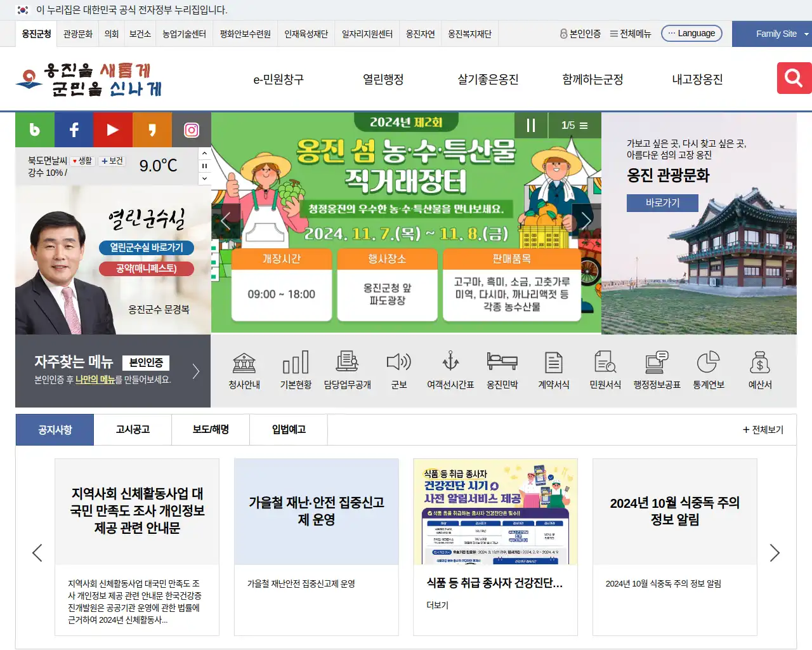This screenshot has width=812, height=650.
Task: Open the Facebook social link icon
Action: point(74,130)
